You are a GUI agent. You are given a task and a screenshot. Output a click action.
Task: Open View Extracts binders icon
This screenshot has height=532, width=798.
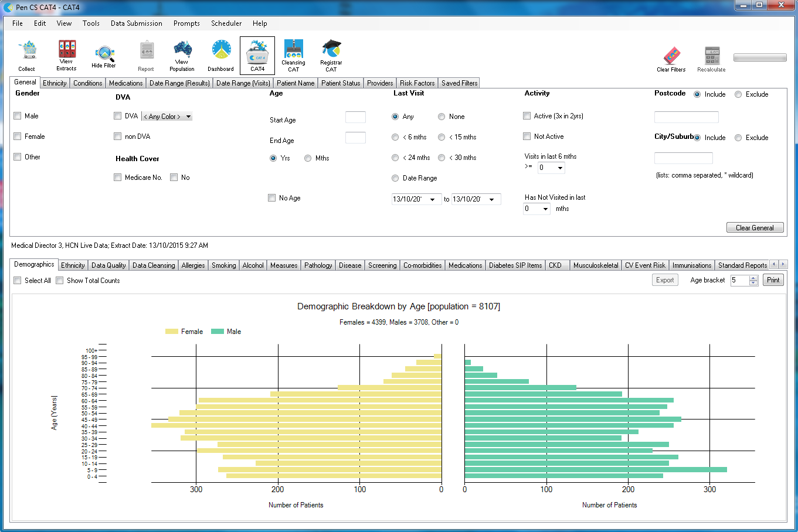click(x=67, y=48)
